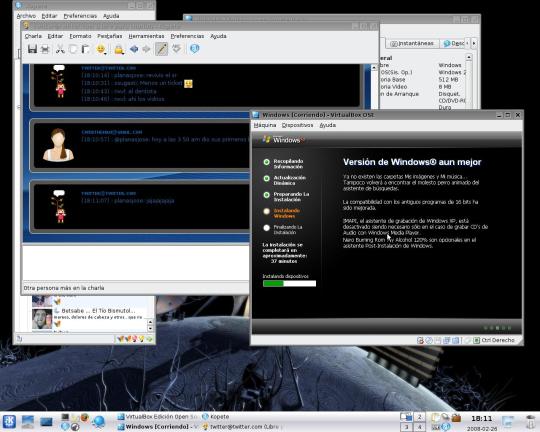The width and height of the screenshot is (540, 432).
Task: Click the save chat icon in Kopete toolbar
Action: [x=32, y=49]
